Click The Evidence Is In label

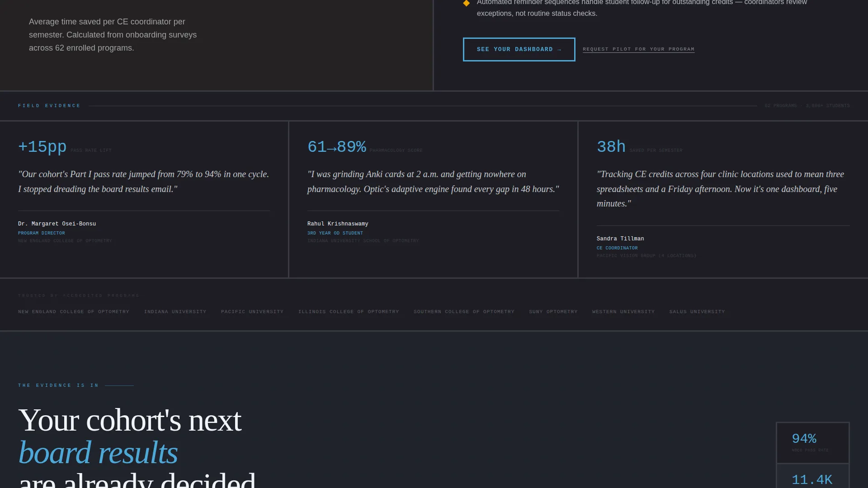(x=58, y=385)
